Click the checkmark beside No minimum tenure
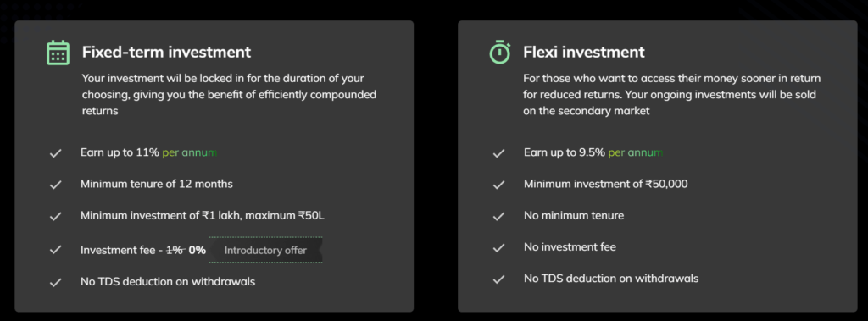This screenshot has height=321, width=868. pos(498,216)
